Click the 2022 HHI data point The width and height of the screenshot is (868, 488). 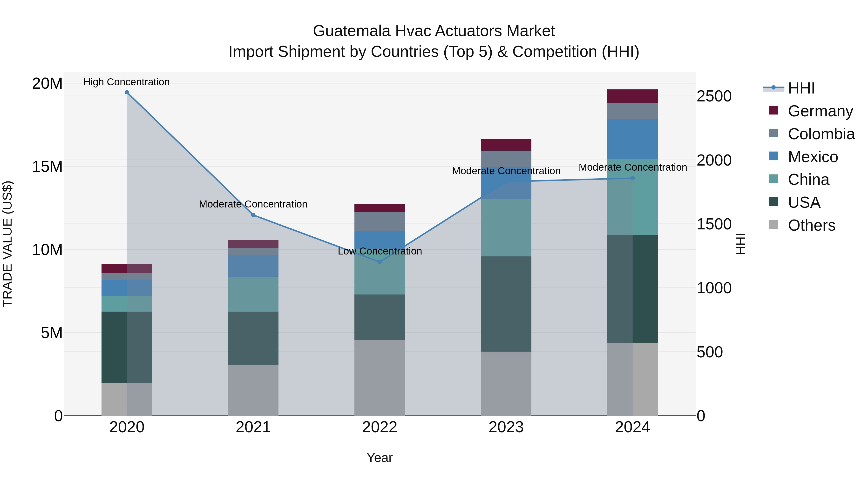coord(380,262)
